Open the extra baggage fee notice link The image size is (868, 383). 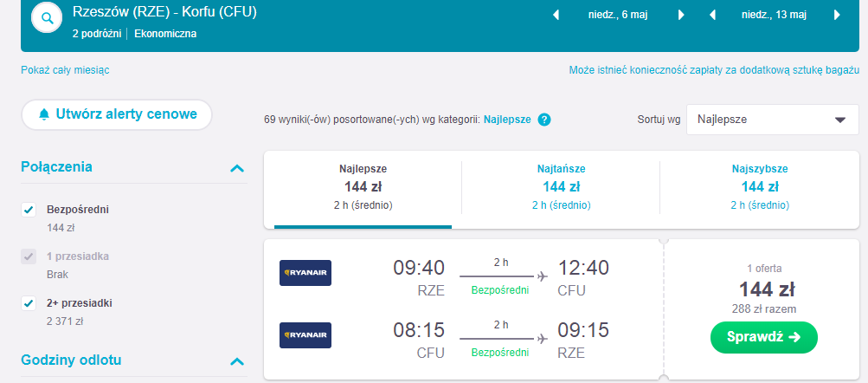tap(714, 70)
